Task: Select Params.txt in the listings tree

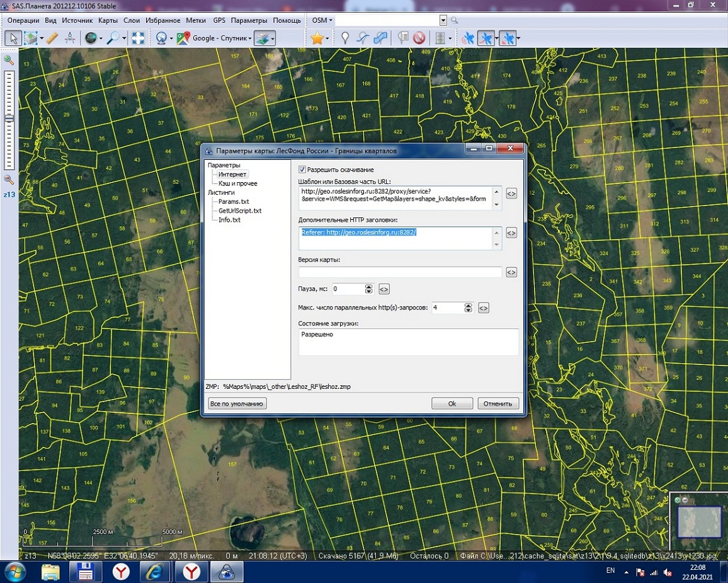Action: 234,202
